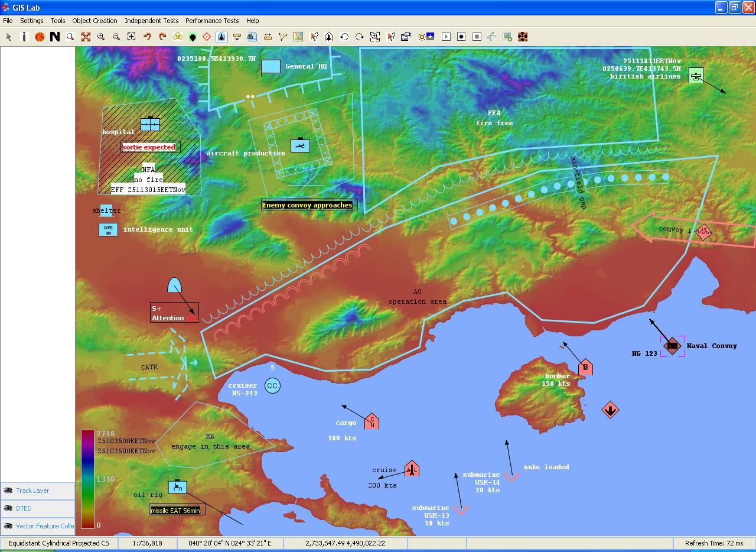This screenshot has width=756, height=552.
Task: Click the redo curved arrow icon
Action: pos(162,37)
